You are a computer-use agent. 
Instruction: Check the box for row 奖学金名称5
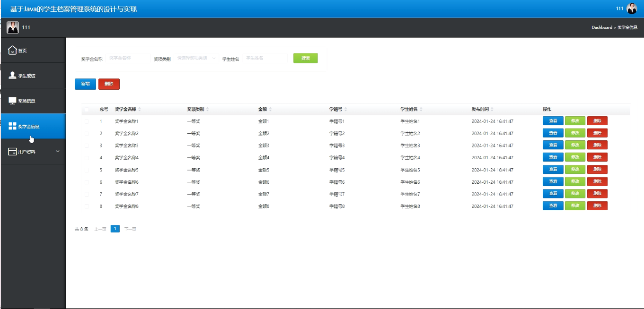pos(87,170)
